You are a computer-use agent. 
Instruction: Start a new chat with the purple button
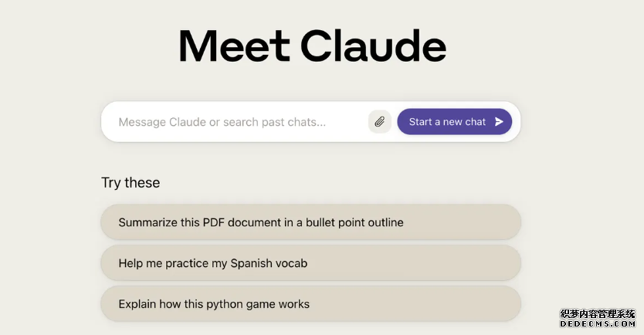click(454, 121)
